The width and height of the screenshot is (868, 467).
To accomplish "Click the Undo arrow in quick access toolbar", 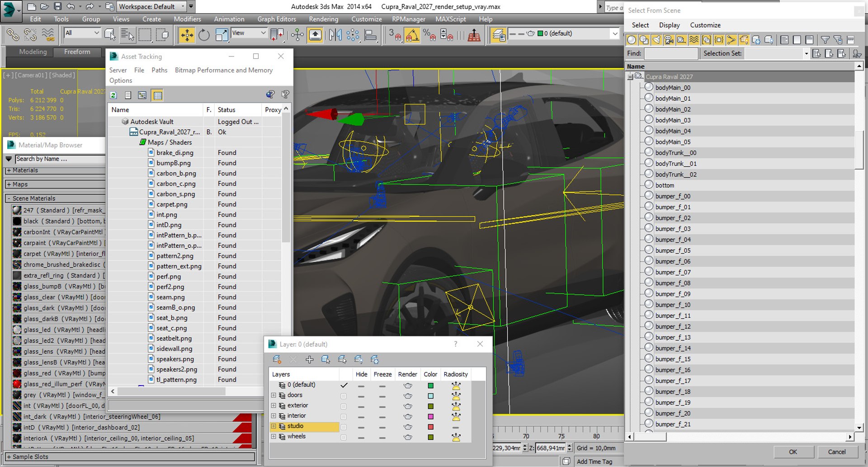I will click(71, 6).
